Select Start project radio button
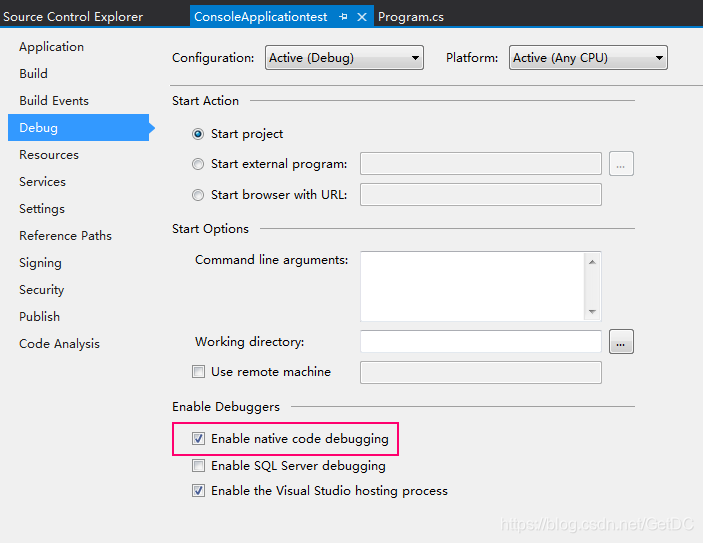Image resolution: width=703 pixels, height=543 pixels. click(x=198, y=134)
